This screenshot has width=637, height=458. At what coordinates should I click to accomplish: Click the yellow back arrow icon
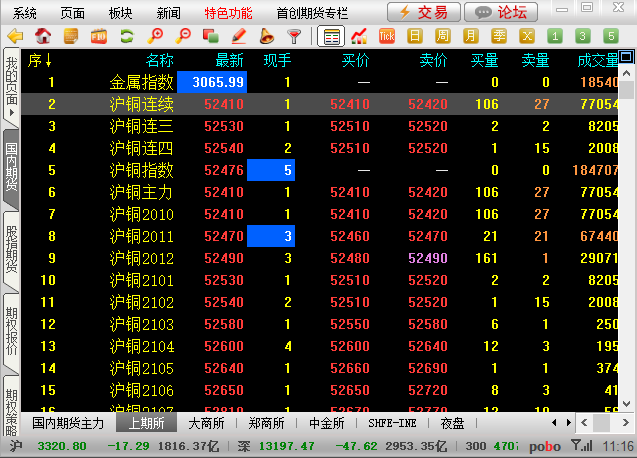(x=15, y=37)
